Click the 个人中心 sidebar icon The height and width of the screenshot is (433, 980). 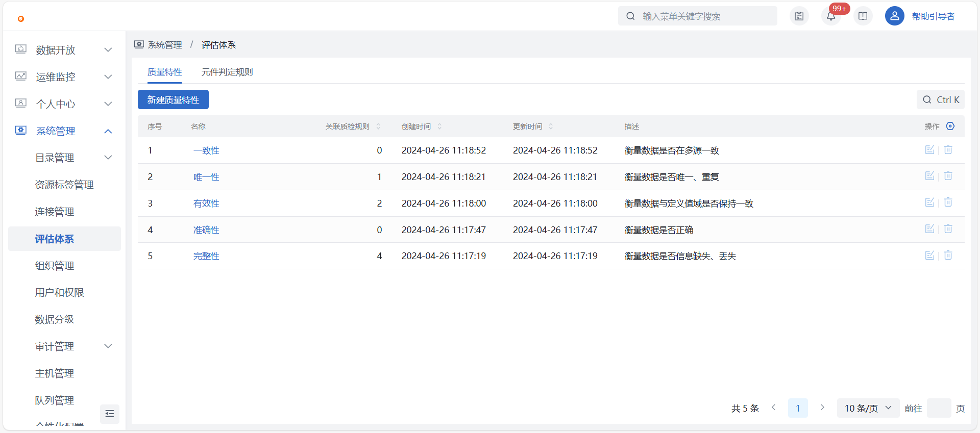click(x=21, y=104)
